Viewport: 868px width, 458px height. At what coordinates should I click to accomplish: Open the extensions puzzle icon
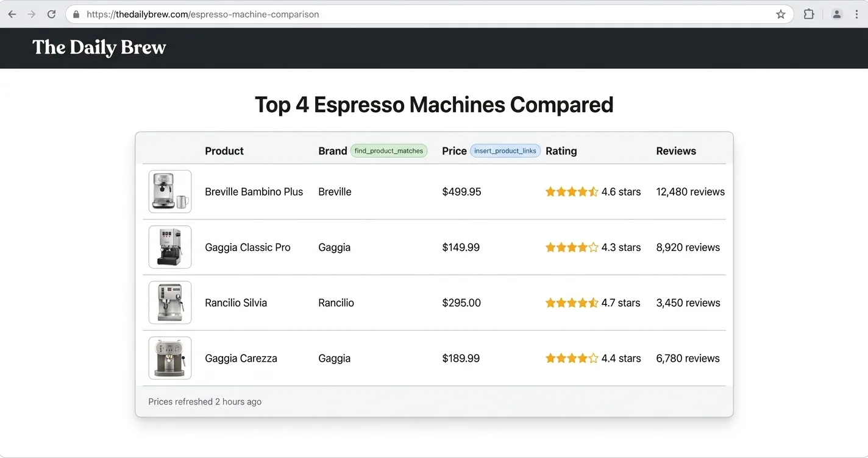tap(809, 14)
